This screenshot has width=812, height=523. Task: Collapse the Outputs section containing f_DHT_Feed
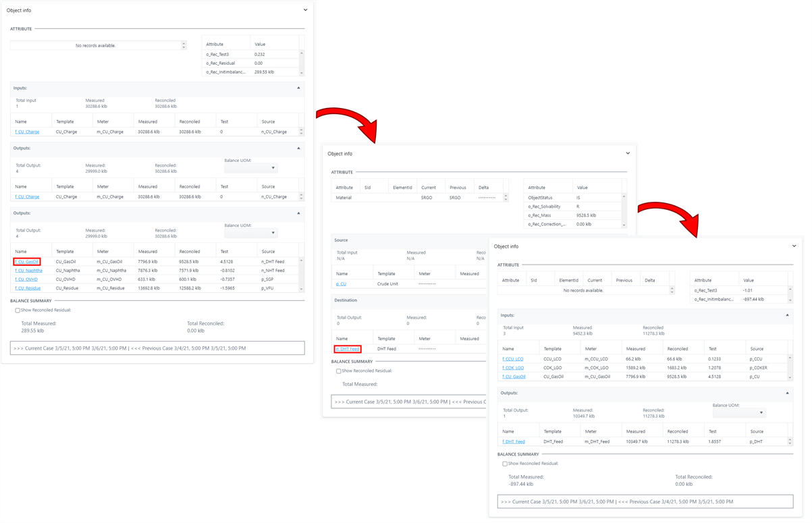(x=787, y=393)
